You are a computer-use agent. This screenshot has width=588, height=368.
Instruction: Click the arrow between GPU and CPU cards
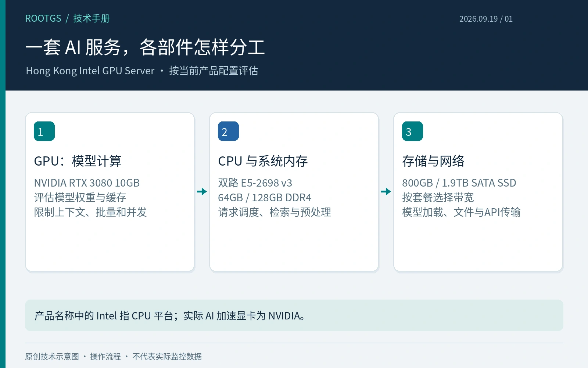click(202, 191)
